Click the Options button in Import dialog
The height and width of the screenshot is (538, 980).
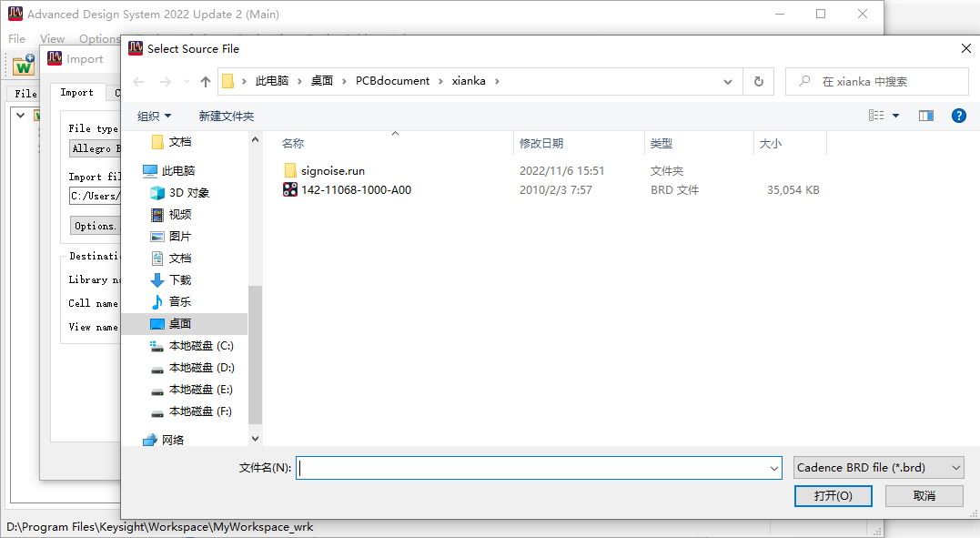coord(95,226)
